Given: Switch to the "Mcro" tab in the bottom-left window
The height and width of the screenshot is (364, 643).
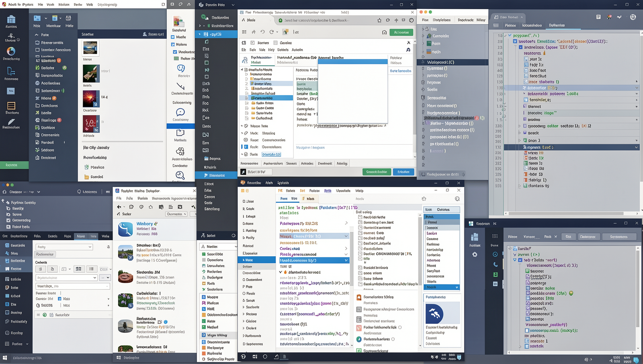Looking at the screenshot, I should coord(81,236).
